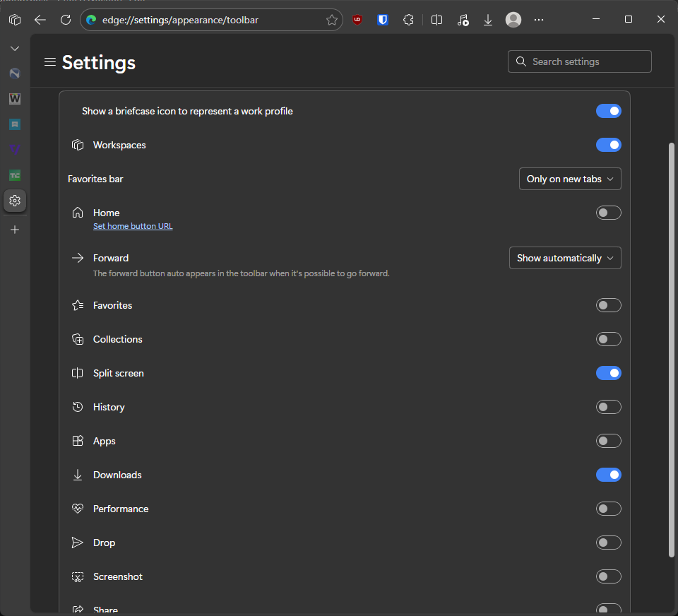Expand the Forward button dropdown

(x=565, y=258)
